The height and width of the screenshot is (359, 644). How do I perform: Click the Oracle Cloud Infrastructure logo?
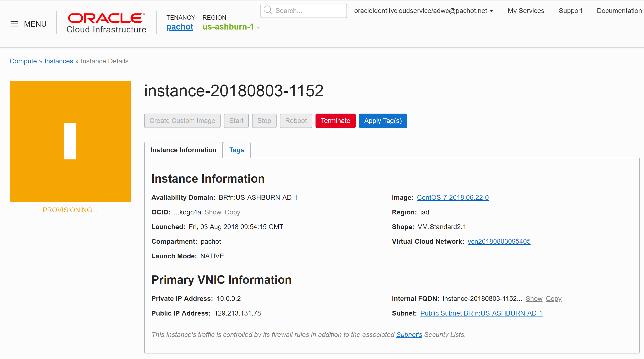pyautogui.click(x=106, y=23)
